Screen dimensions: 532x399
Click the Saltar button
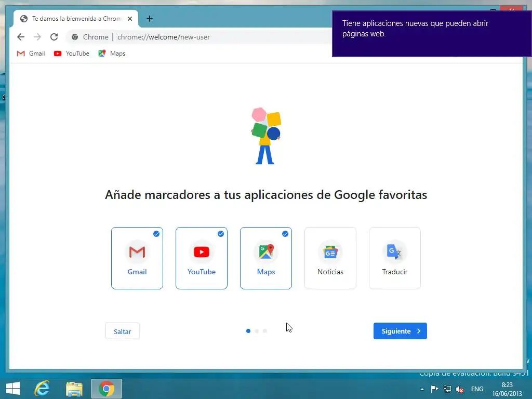coord(122,331)
